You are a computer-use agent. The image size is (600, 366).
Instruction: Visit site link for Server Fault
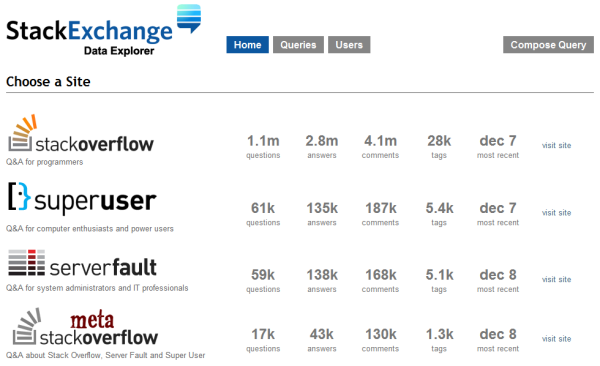[556, 279]
